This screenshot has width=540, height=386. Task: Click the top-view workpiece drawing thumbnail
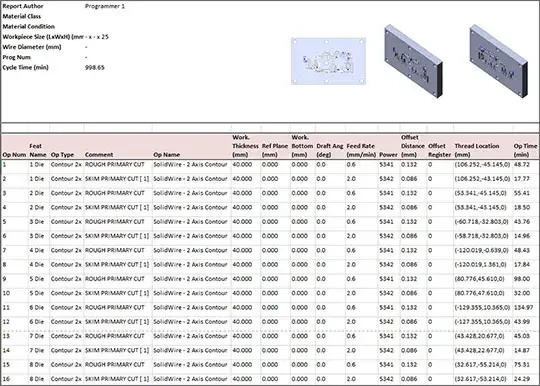pyautogui.click(x=328, y=61)
